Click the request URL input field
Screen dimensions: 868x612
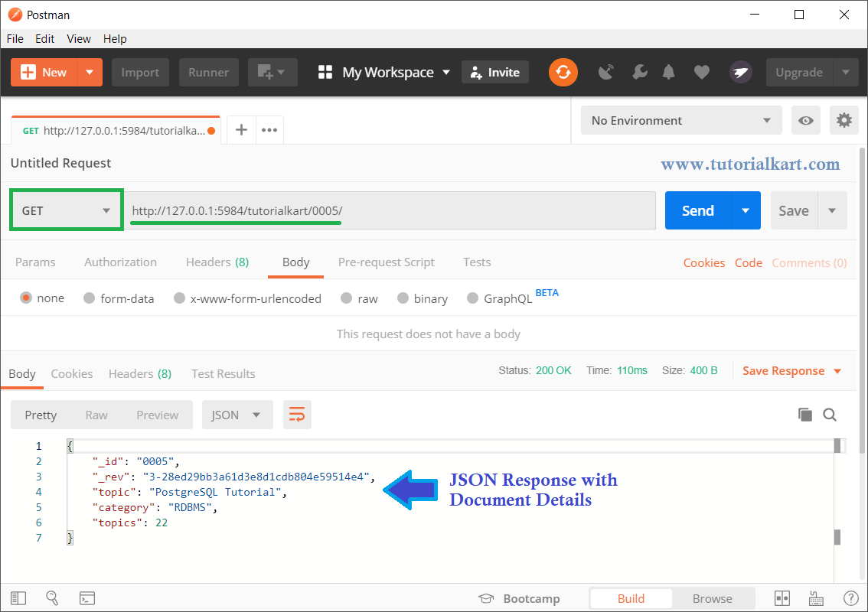tap(389, 210)
